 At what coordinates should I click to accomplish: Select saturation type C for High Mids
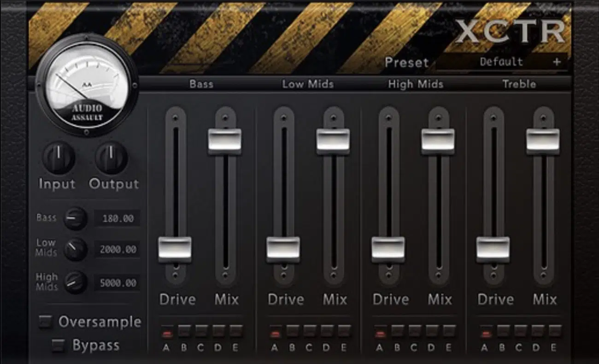pyautogui.click(x=415, y=331)
